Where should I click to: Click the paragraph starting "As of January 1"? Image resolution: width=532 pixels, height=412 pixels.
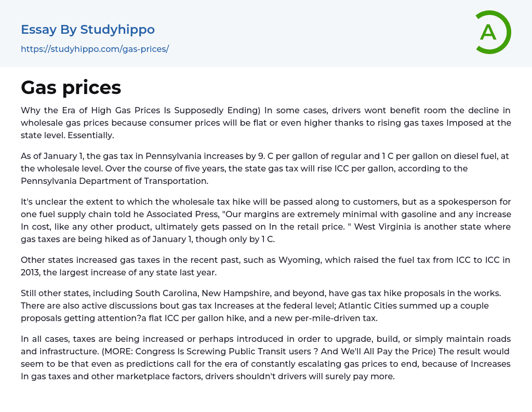coord(265,168)
